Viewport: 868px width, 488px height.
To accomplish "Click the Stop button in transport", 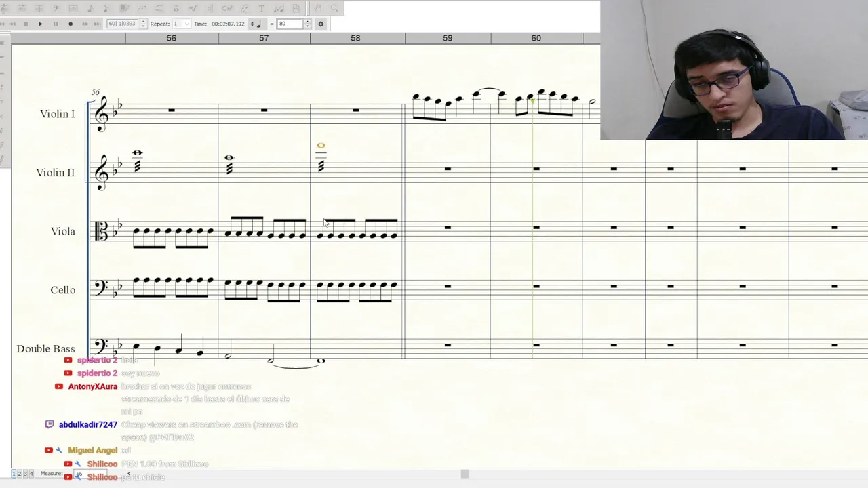I will (x=26, y=24).
